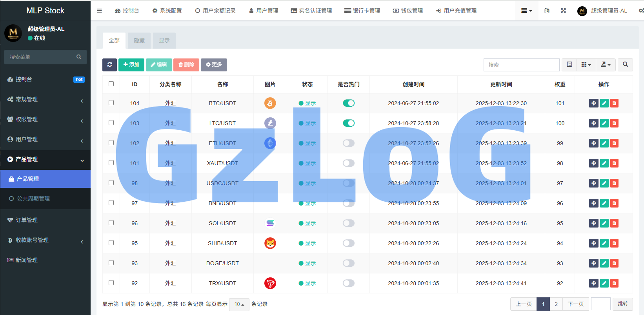Go to page 2 of results
This screenshot has width=644, height=315.
[556, 304]
